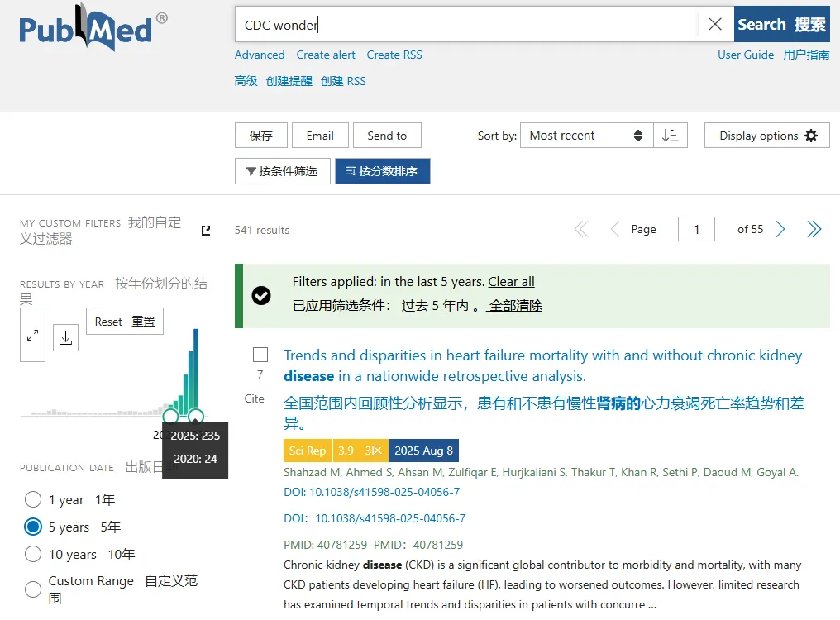Click the PMID: 40781259 text
This screenshot has width=840, height=620.
click(x=325, y=545)
